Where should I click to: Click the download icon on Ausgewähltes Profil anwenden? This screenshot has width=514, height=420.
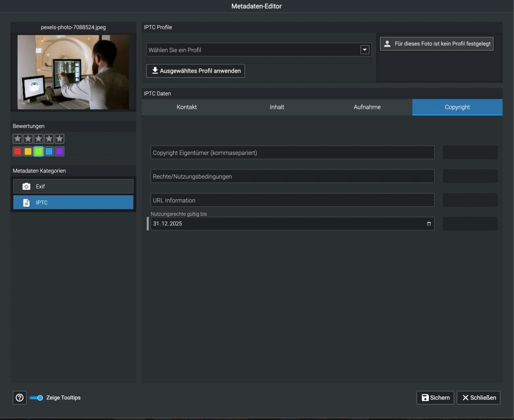(155, 71)
